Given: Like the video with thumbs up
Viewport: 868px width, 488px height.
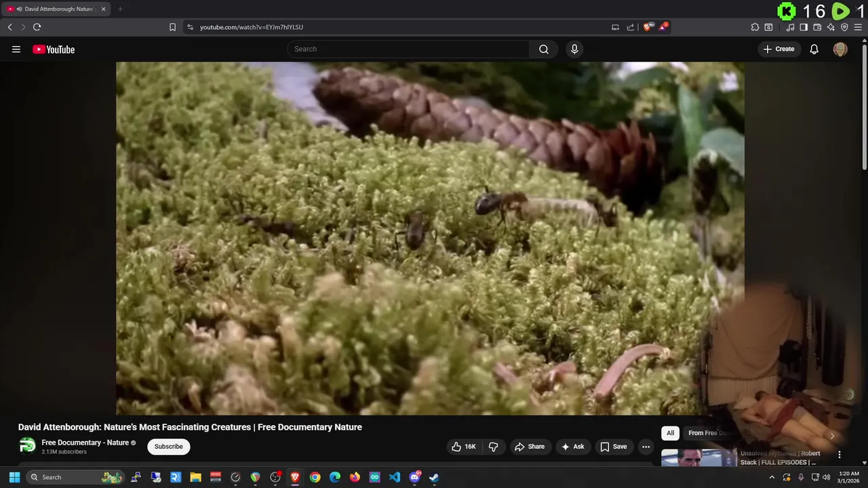Looking at the screenshot, I should 464,447.
